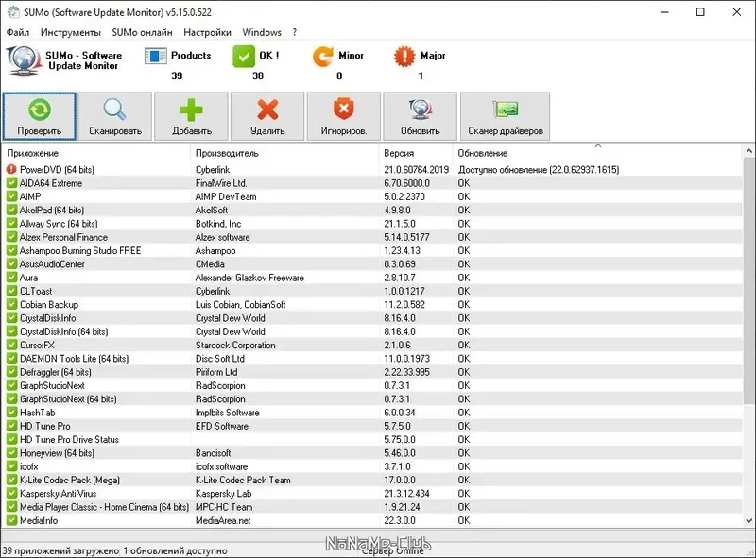
Task: Select the Добавить plus icon
Action: tap(189, 110)
